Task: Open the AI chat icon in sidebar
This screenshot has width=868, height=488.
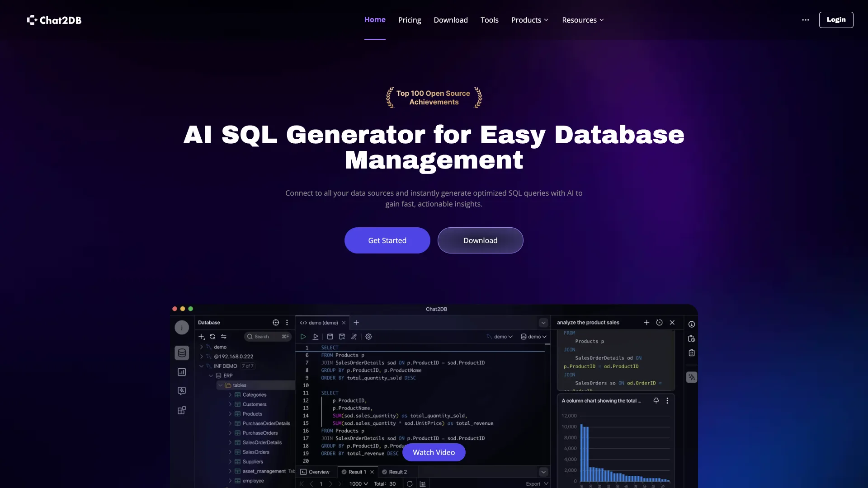Action: [182, 391]
